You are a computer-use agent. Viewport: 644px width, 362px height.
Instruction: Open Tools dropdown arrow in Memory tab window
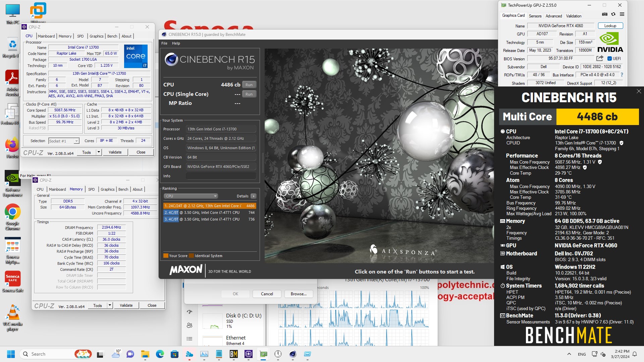pos(110,305)
